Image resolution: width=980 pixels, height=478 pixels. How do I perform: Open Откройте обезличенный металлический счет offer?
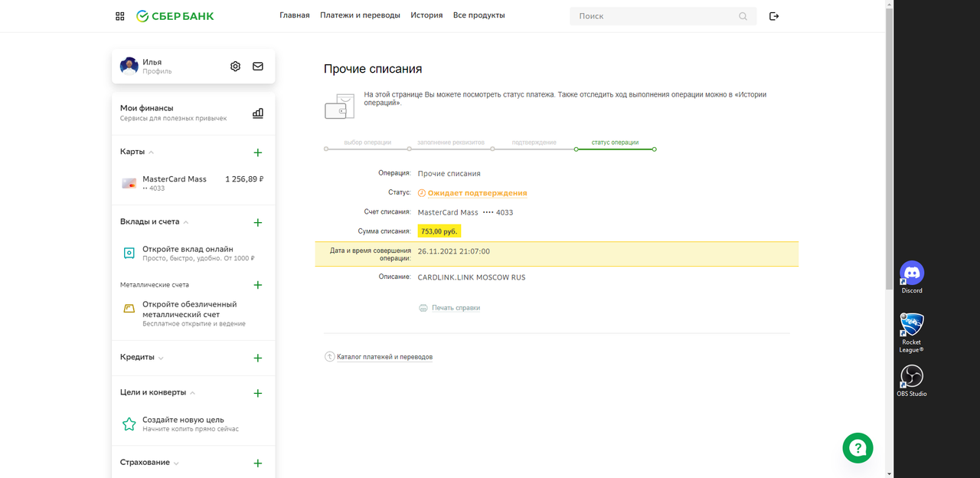tap(194, 314)
